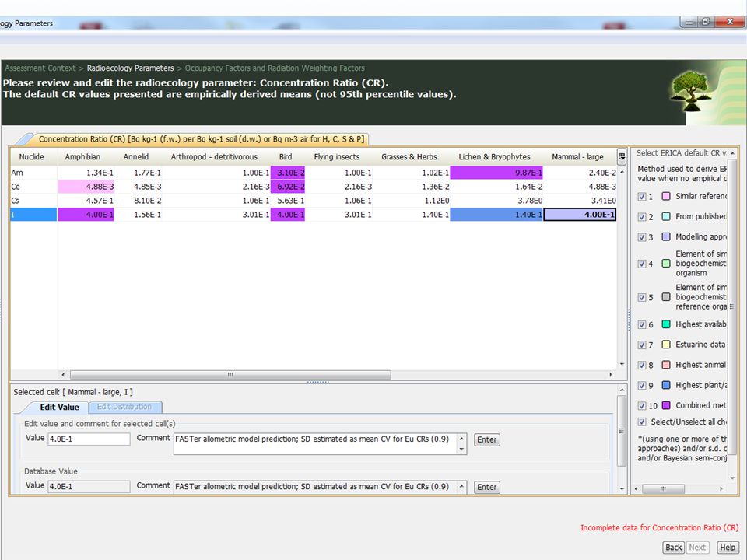This screenshot has width=747, height=560.
Task: Toggle checkbox 1 Similar reference
Action: point(642,196)
